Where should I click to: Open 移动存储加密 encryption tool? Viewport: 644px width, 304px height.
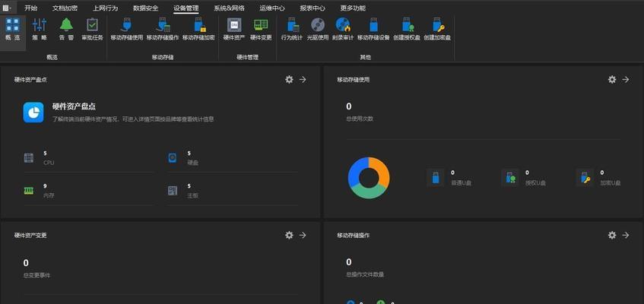(x=198, y=29)
